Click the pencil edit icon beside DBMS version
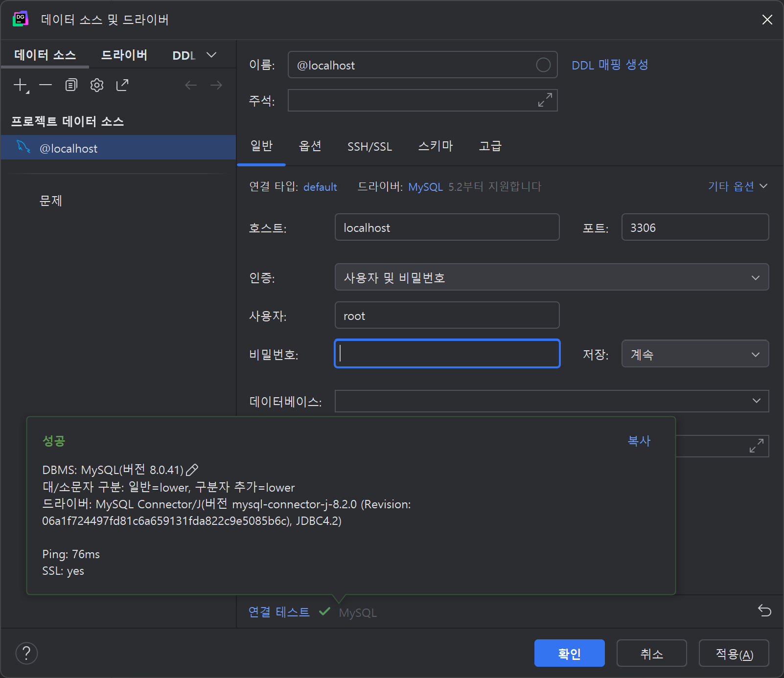 [x=192, y=470]
